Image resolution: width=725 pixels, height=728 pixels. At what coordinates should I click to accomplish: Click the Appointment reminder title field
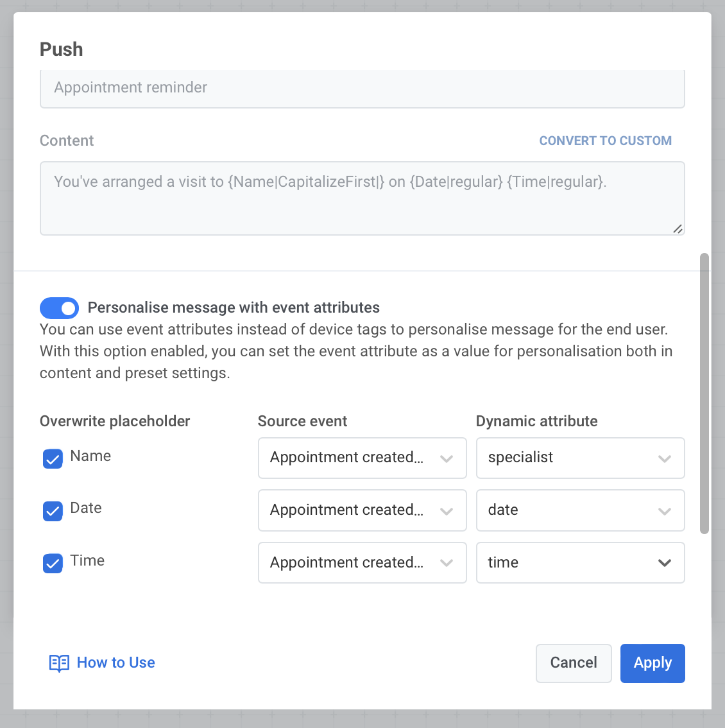click(362, 88)
